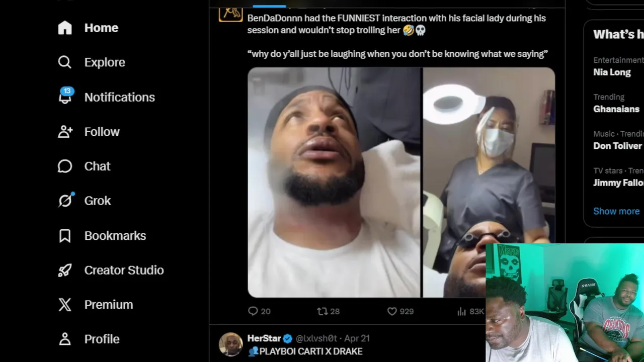The width and height of the screenshot is (644, 362).
Task: Play the facial session video thumbnail
Action: pos(401,182)
